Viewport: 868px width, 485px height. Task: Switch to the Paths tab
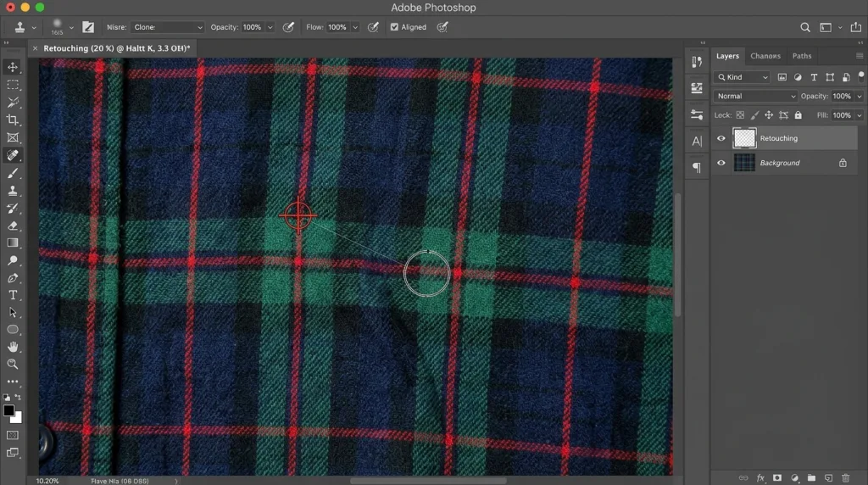pos(802,56)
